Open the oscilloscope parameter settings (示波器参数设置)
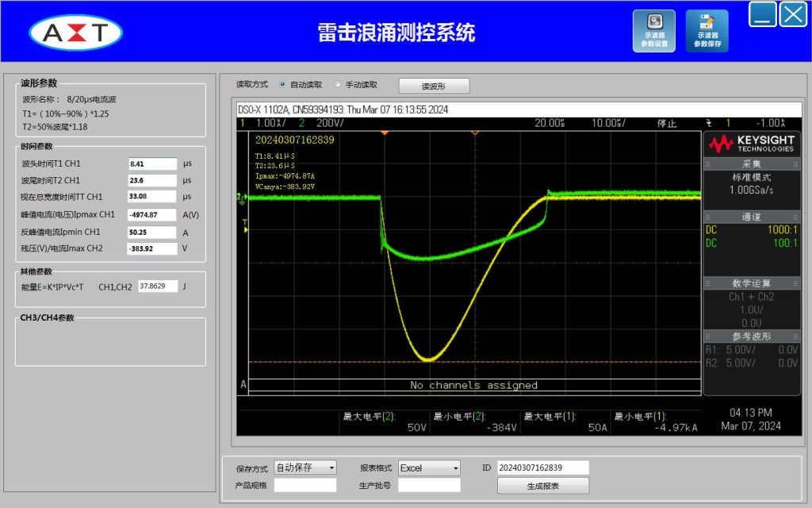The height and width of the screenshot is (508, 812). coord(654,31)
